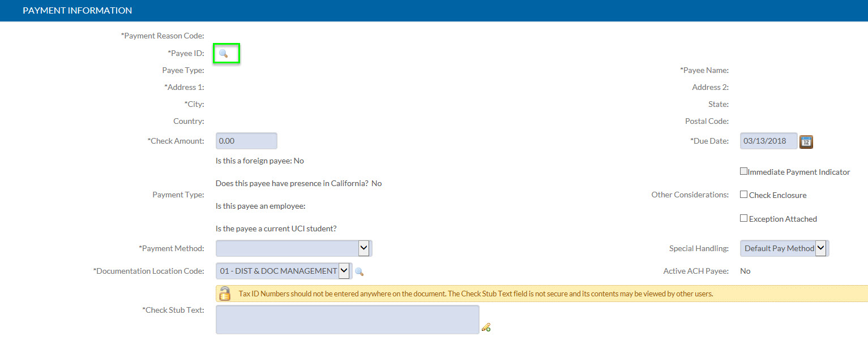Click the *Check Amount label
This screenshot has width=868, height=345.
click(176, 141)
